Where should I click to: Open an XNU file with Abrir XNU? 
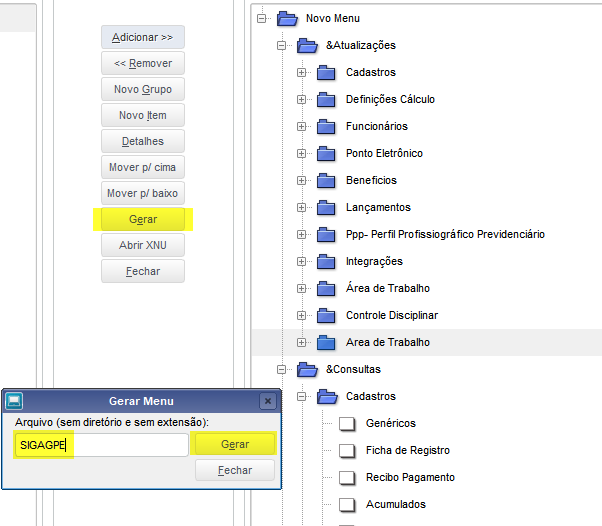tap(143, 245)
